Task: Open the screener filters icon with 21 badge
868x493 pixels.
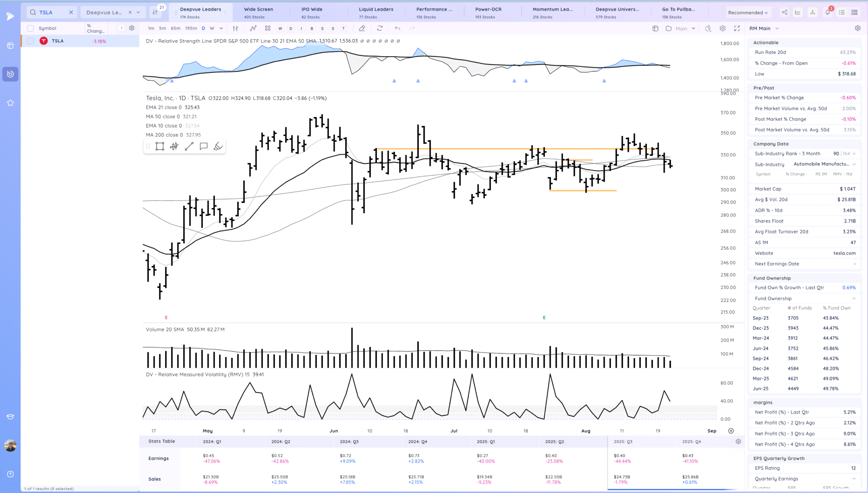Action: coord(155,12)
